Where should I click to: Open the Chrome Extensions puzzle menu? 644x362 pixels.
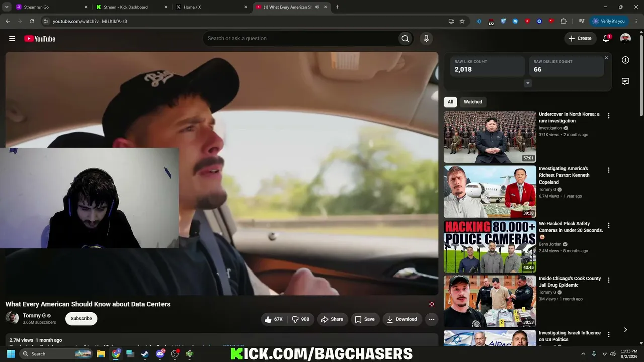pyautogui.click(x=563, y=21)
